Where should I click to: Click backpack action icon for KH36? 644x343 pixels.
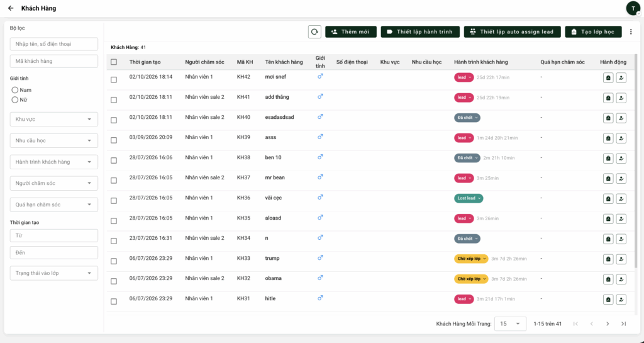click(608, 198)
